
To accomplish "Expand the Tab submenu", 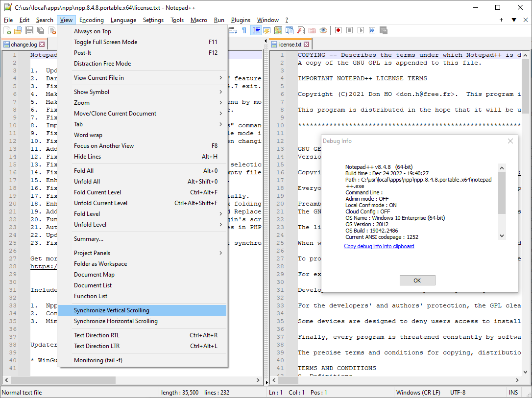I will pyautogui.click(x=143, y=124).
